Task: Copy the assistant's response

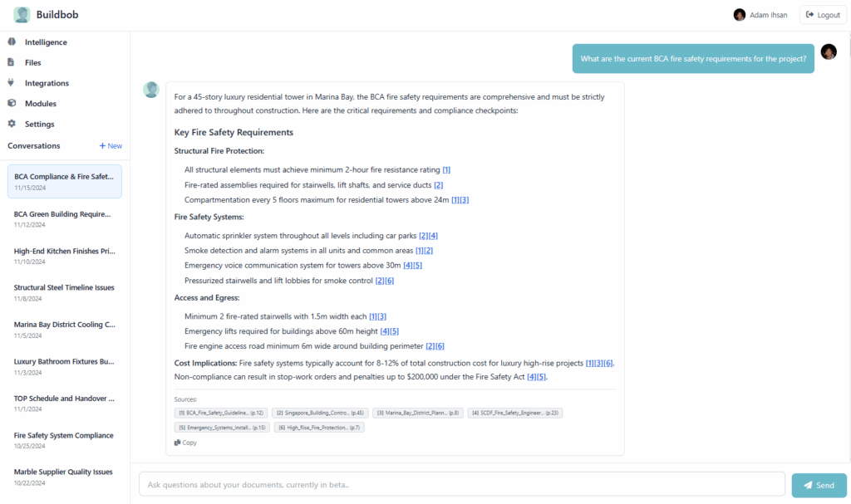Action: [x=186, y=443]
